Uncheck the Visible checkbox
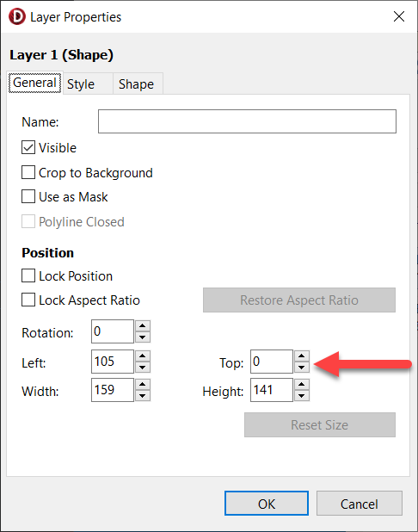The height and width of the screenshot is (532, 418). pyautogui.click(x=28, y=147)
